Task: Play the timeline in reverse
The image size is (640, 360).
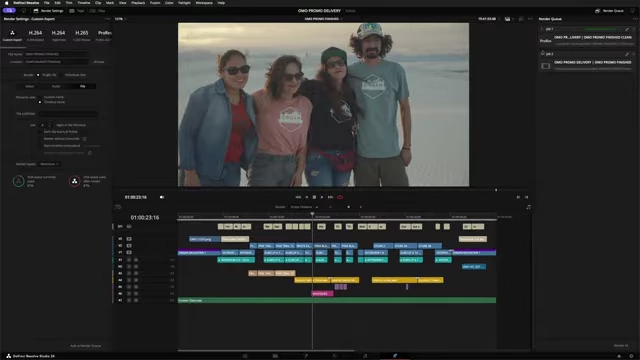Action: [307, 197]
